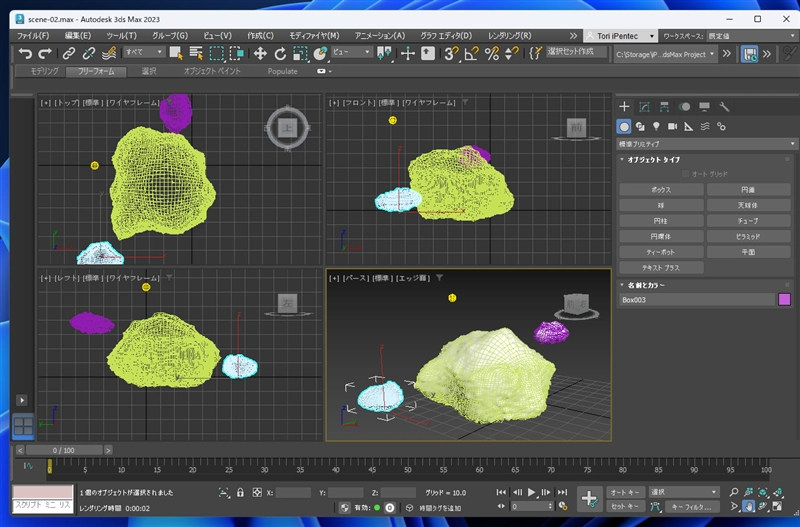Click the time slider 0 / 100 handle
800x527 pixels.
coord(64,450)
